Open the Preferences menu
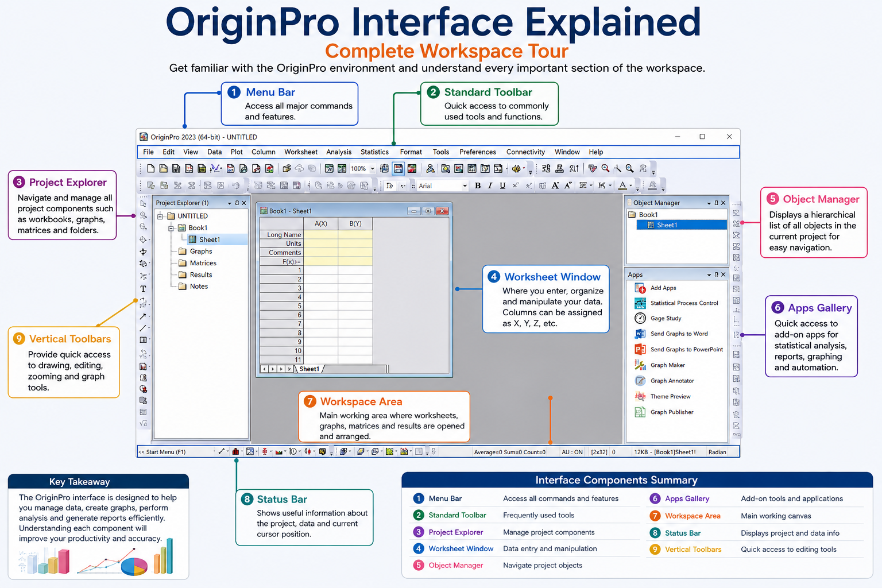The width and height of the screenshot is (882, 588). (x=478, y=152)
